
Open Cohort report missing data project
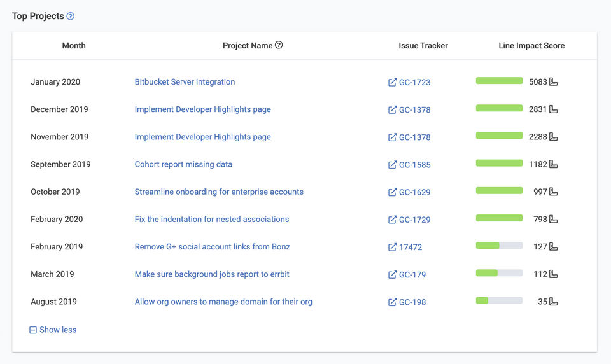coord(183,164)
